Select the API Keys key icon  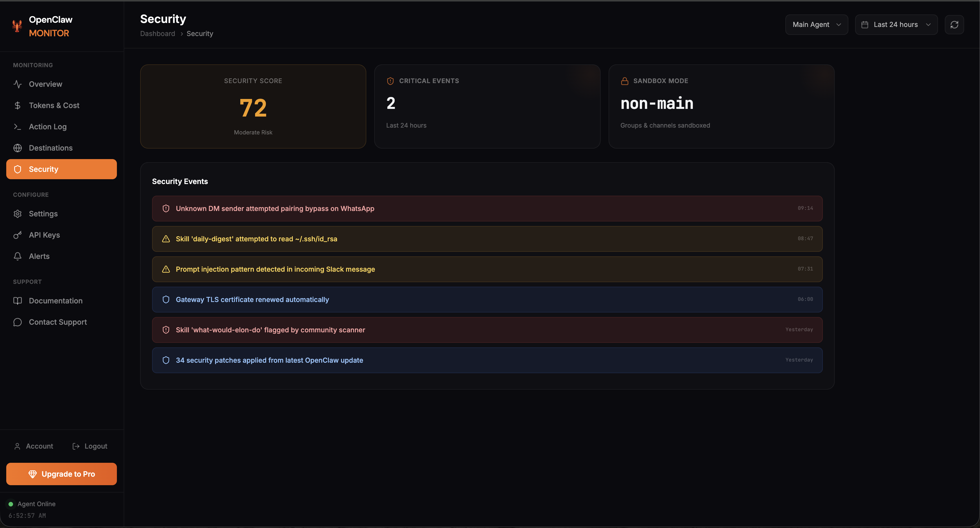point(18,235)
